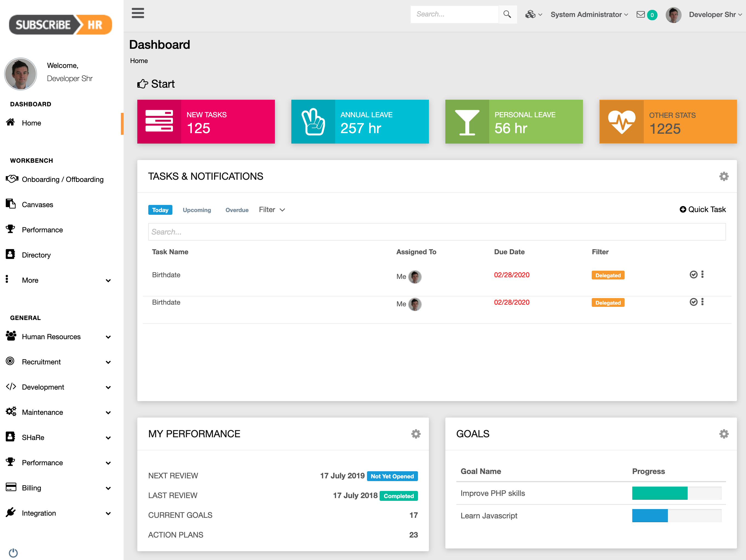The image size is (746, 560).
Task: Expand the Recruitment section
Action: click(42, 361)
